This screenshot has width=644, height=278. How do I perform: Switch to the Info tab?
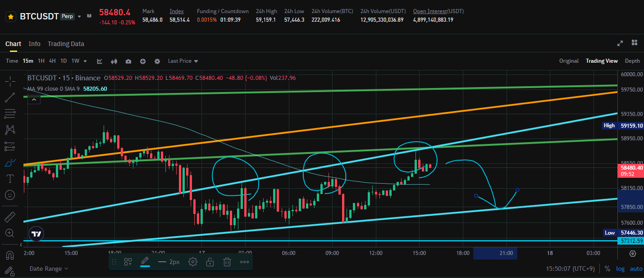point(34,44)
